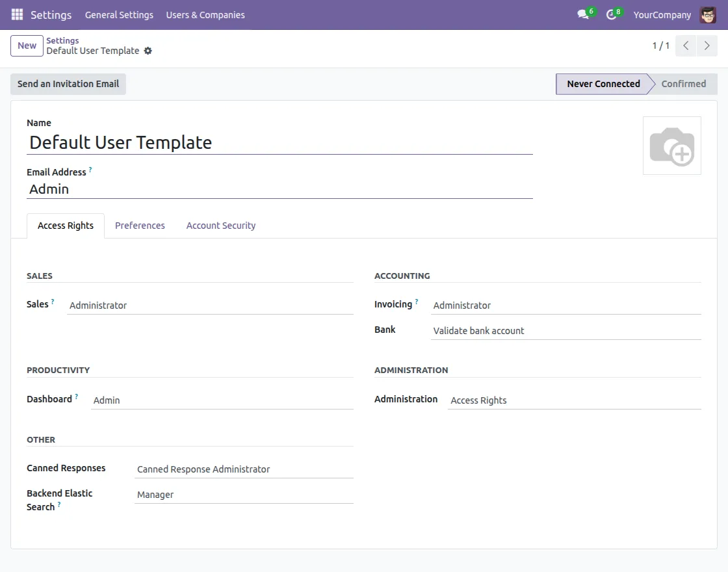Open the Users & Companies menu

205,14
